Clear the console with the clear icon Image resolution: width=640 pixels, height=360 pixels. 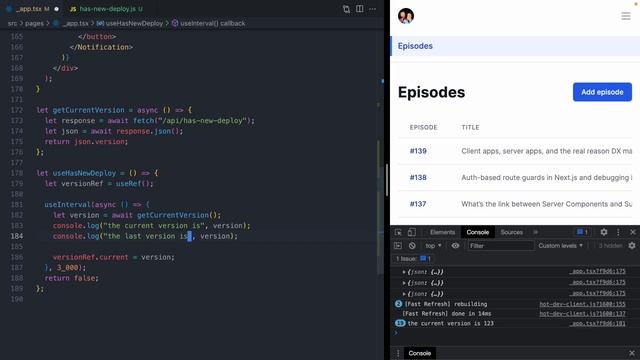tap(412, 245)
